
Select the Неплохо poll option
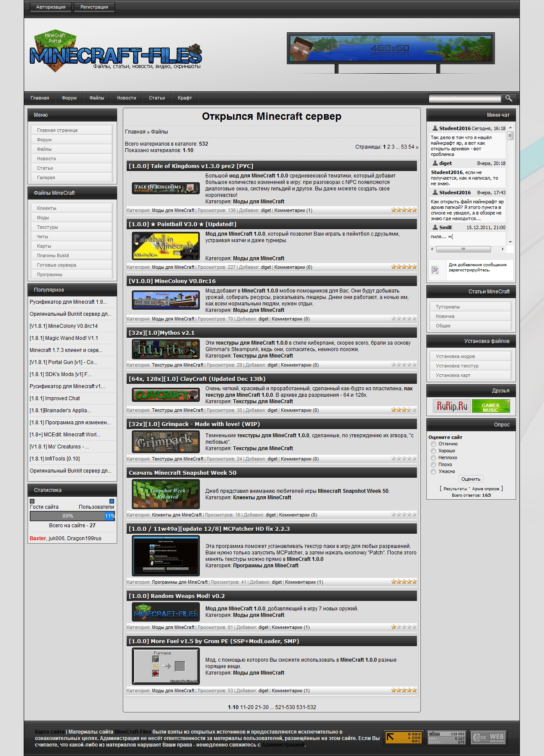(433, 458)
